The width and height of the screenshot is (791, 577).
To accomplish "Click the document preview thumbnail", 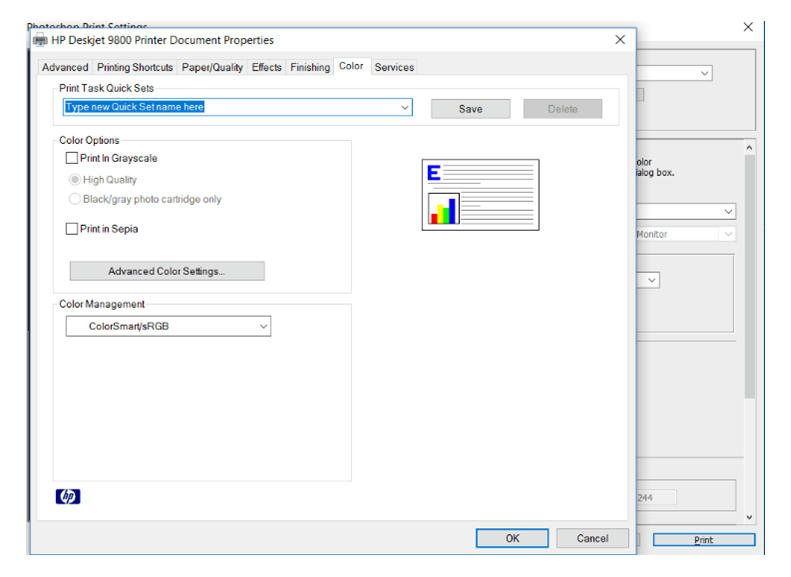I will 480,195.
